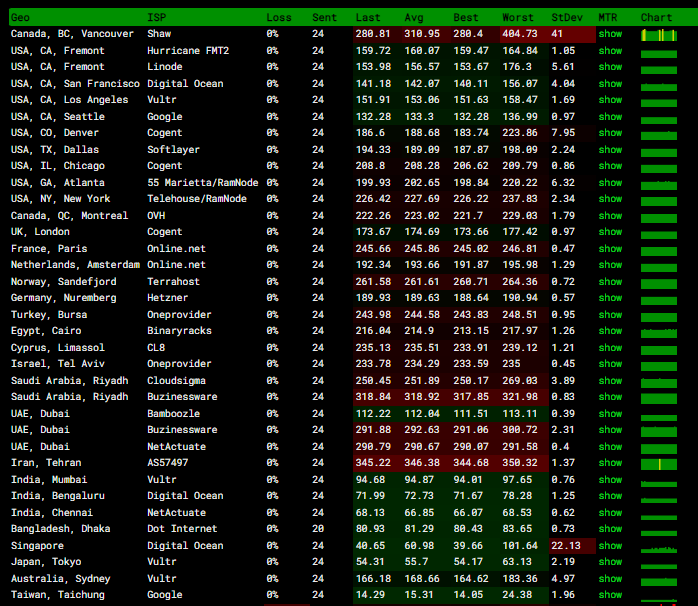Open show link for Sandefjord Terrahost
The width and height of the screenshot is (698, 606).
click(610, 281)
